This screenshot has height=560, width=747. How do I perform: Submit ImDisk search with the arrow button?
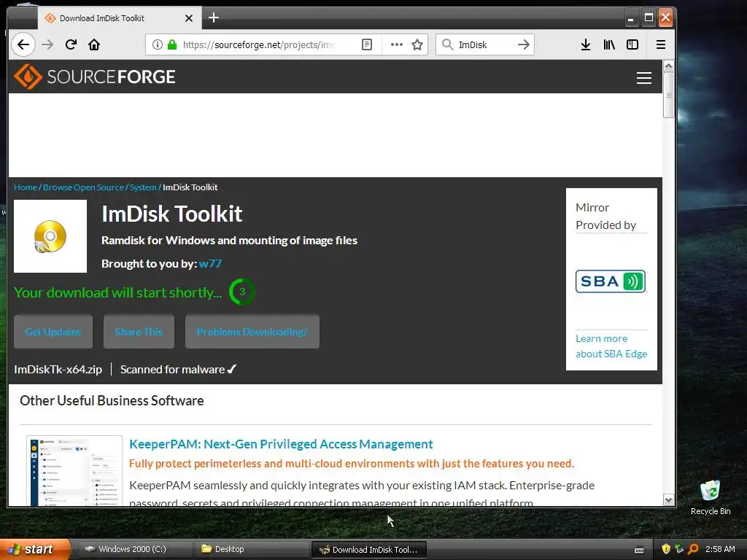(524, 44)
